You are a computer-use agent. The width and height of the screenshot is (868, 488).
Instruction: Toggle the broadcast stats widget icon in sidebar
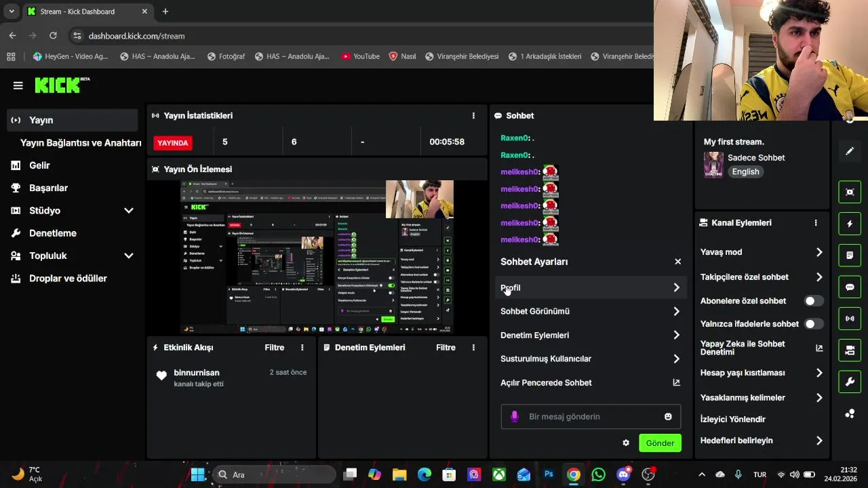click(x=850, y=319)
